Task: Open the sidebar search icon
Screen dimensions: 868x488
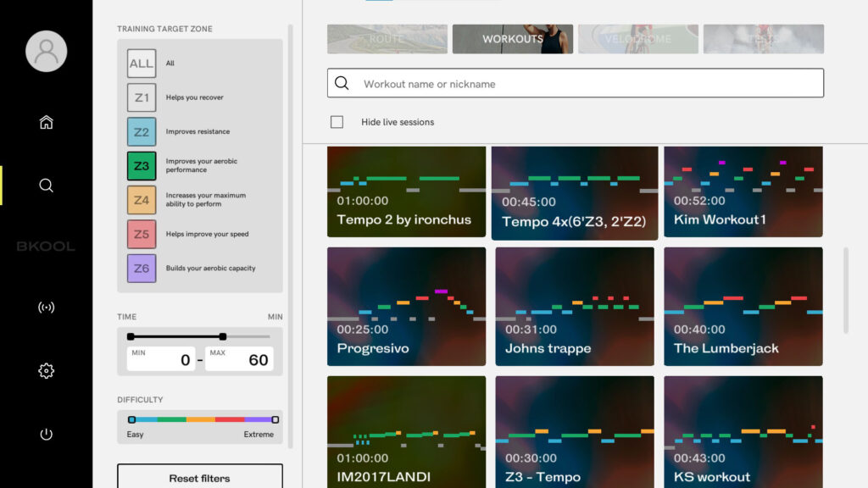Action: (x=47, y=186)
